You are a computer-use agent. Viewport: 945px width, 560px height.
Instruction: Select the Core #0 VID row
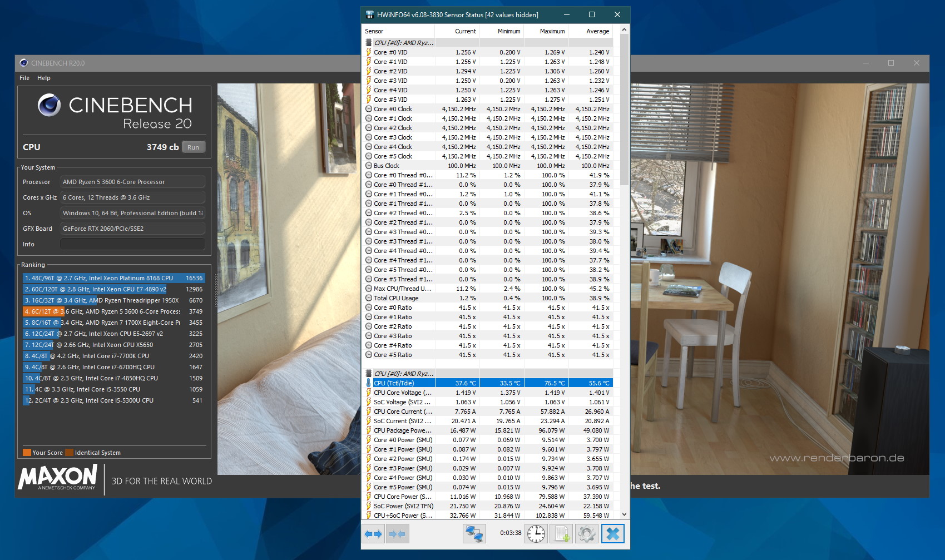tap(488, 52)
